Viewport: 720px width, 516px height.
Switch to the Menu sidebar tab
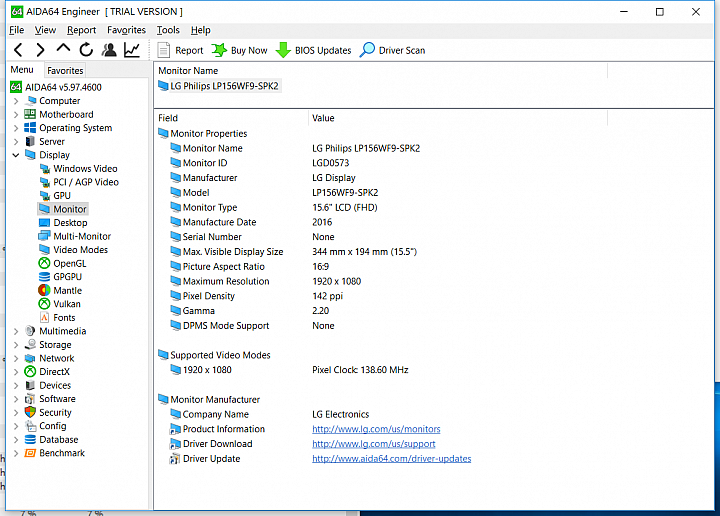pos(22,70)
